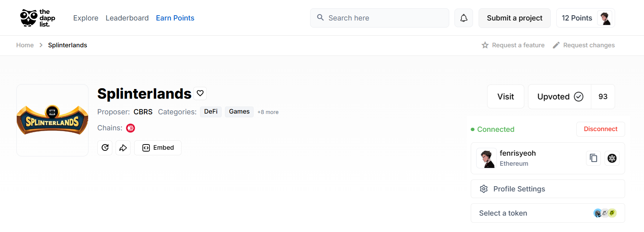644x232 pixels.
Task: Click the Connected status text
Action: tap(496, 129)
